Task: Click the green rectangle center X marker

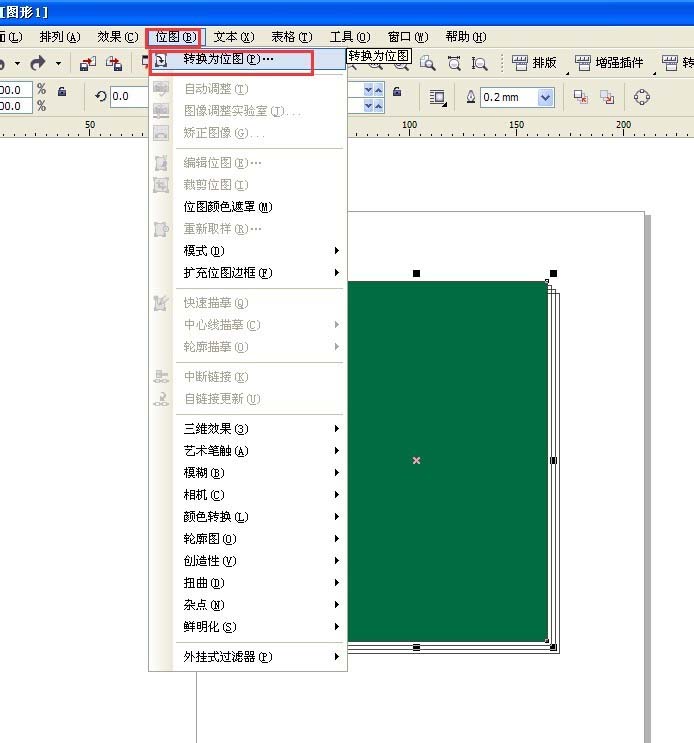Action: tap(416, 461)
